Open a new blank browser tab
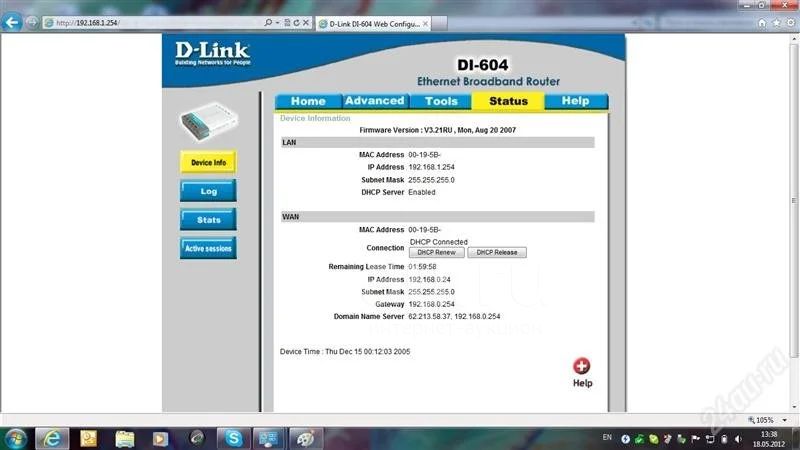 (439, 23)
